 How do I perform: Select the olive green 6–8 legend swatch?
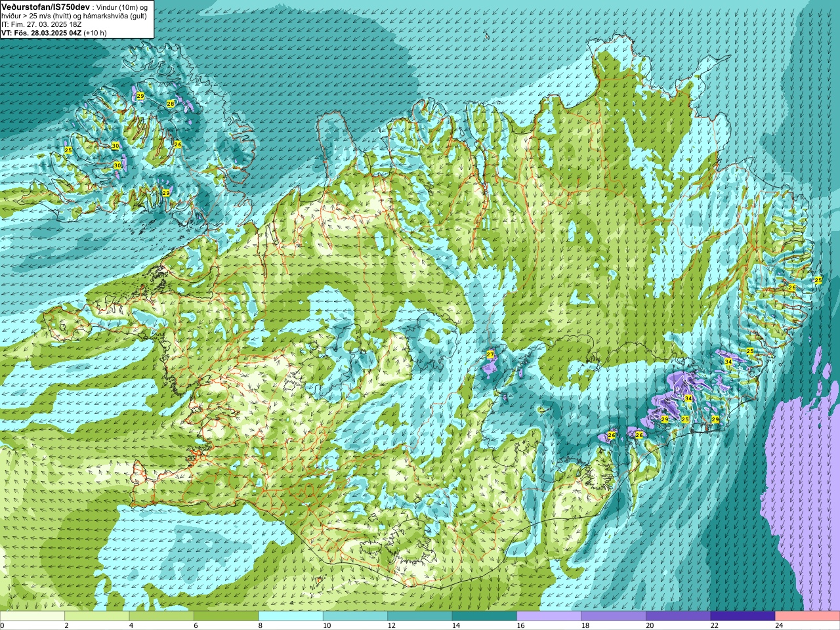[226, 616]
